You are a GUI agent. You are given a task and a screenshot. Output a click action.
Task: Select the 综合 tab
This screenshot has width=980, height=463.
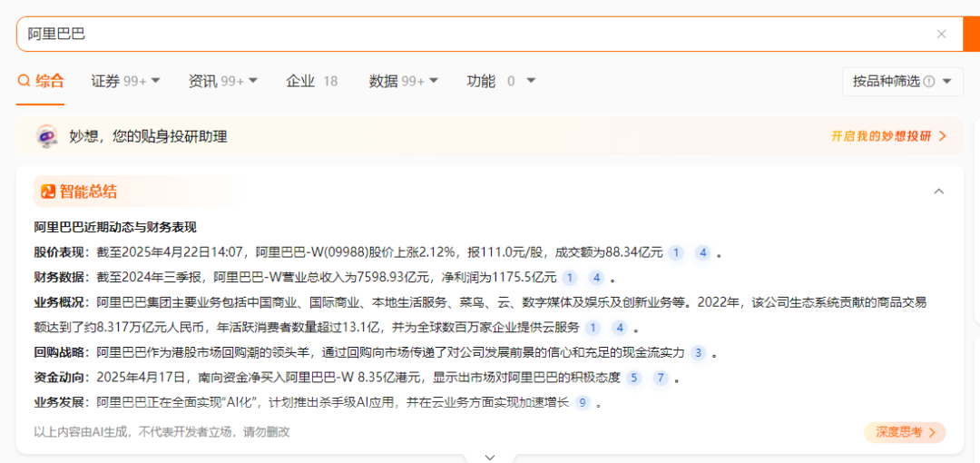pyautogui.click(x=41, y=81)
